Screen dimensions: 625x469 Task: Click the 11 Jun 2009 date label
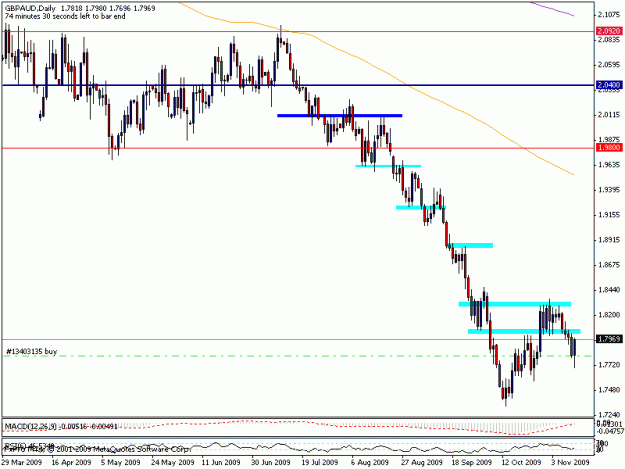point(221,462)
